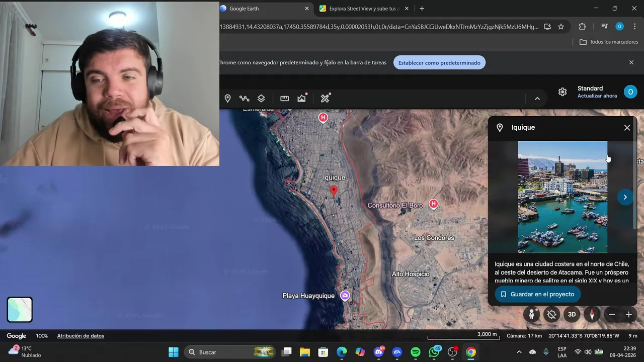The height and width of the screenshot is (362, 644).
Task: Click Guardar en el proyecto button
Action: (x=537, y=294)
